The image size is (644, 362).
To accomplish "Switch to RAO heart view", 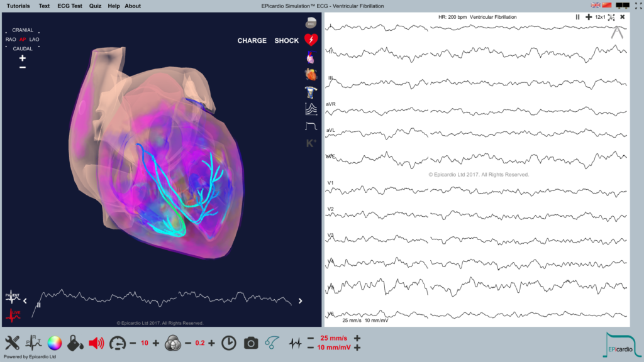I will coord(12,39).
